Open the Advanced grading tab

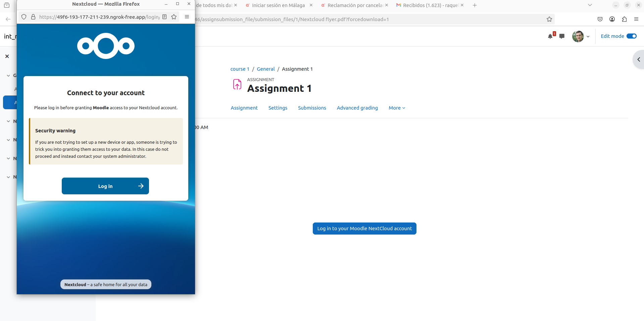[357, 108]
